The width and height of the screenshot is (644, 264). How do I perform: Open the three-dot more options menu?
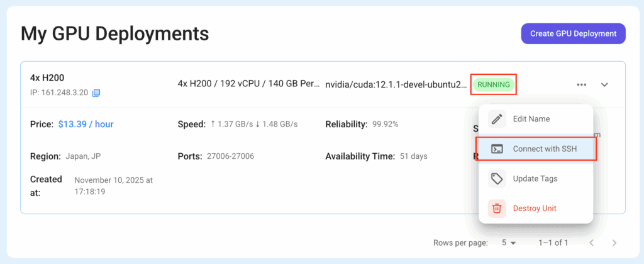581,84
